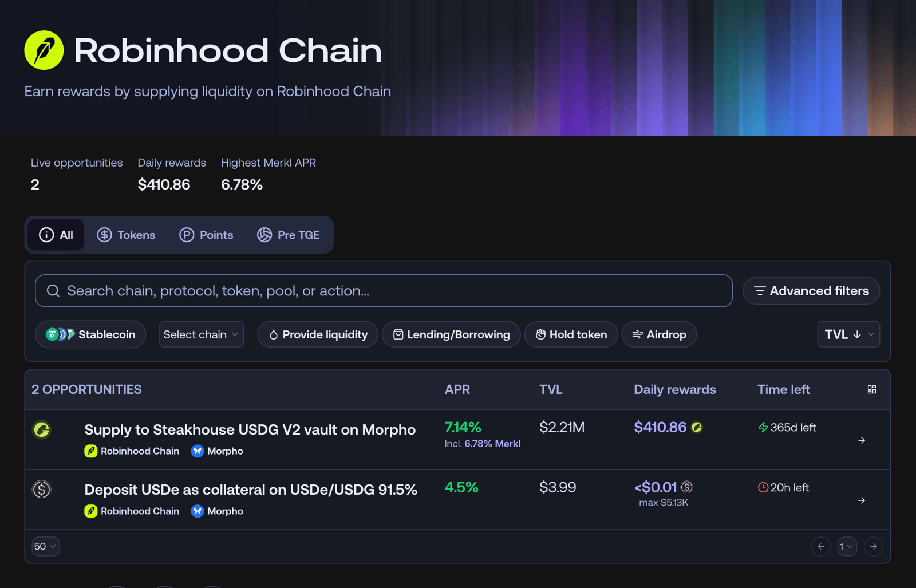Toggle the Lending/Borrowing filter
The image size is (916, 588).
pyautogui.click(x=451, y=334)
